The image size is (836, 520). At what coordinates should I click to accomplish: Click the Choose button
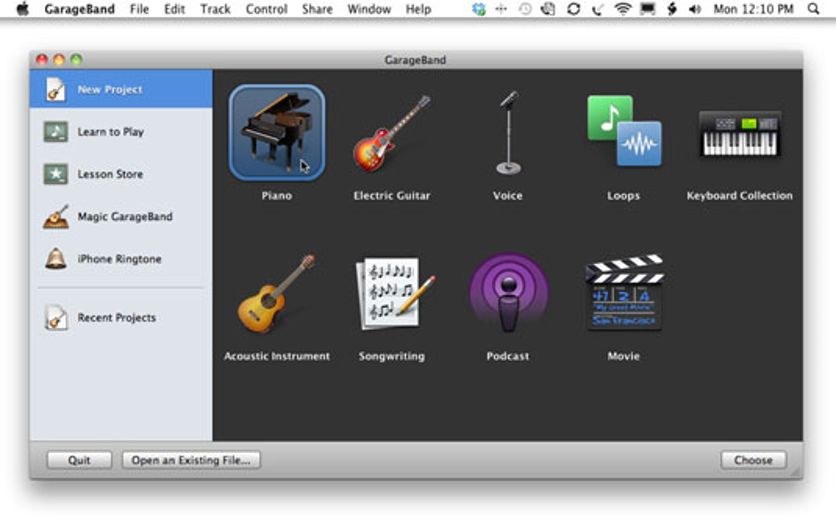[x=753, y=460]
